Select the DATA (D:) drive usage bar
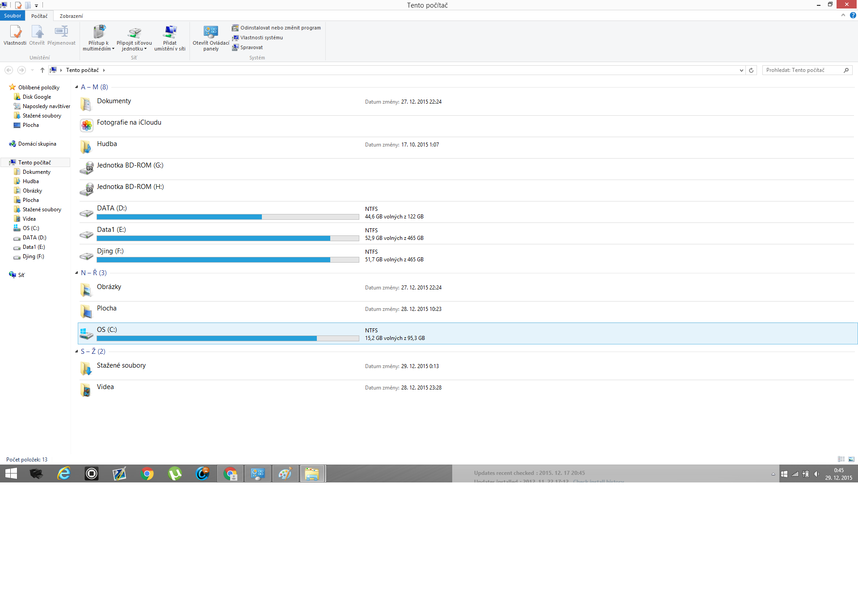 coord(227,217)
